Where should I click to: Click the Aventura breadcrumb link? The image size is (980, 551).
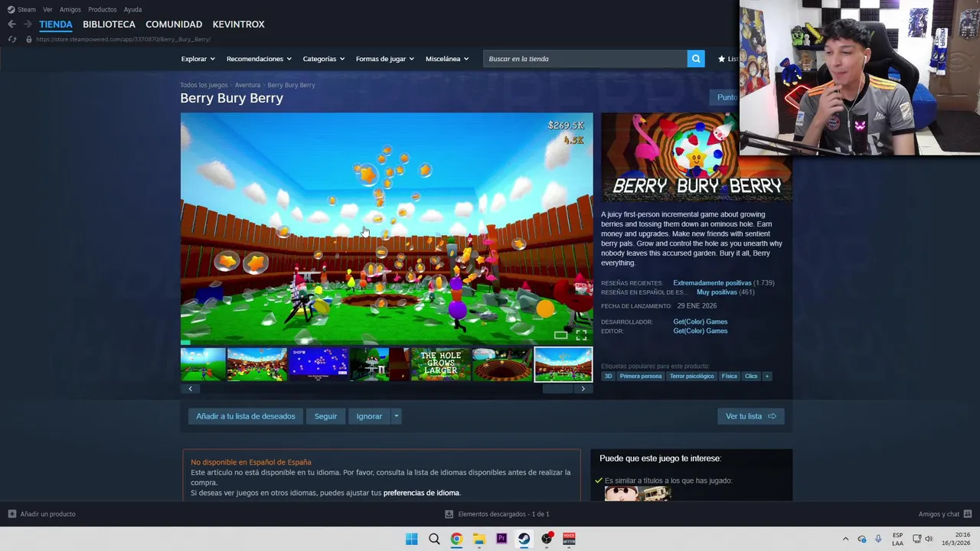[247, 85]
